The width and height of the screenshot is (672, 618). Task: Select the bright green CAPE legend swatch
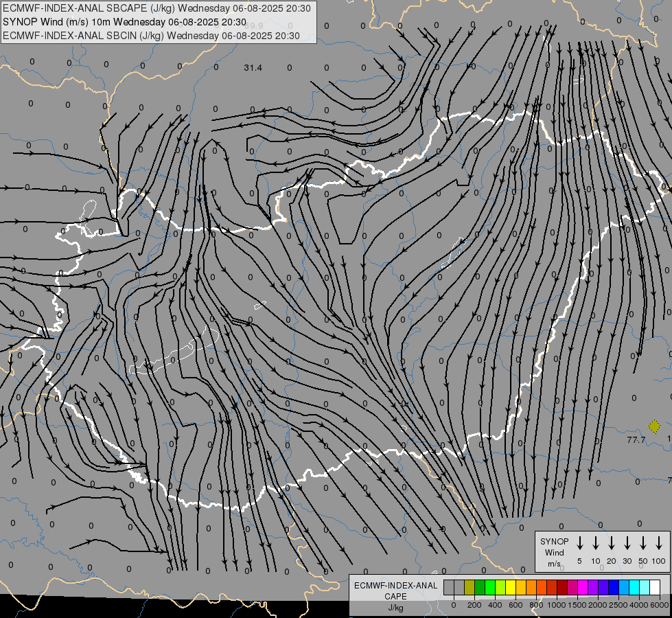(490, 587)
